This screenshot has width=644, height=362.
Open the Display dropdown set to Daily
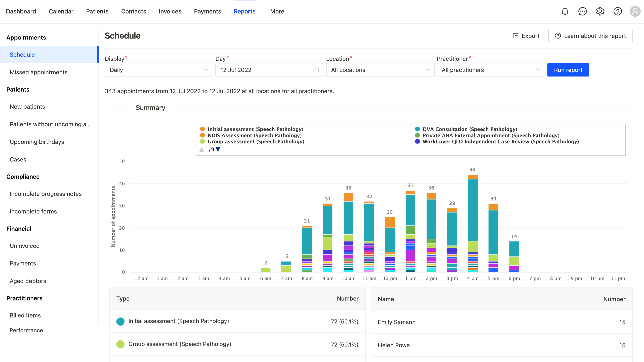pos(159,70)
